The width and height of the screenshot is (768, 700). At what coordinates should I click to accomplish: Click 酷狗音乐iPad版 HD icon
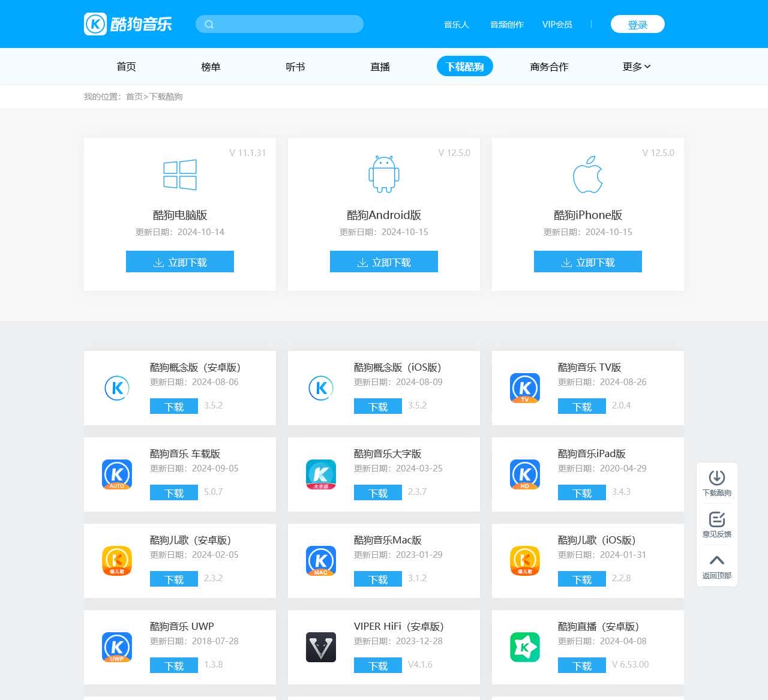point(525,474)
